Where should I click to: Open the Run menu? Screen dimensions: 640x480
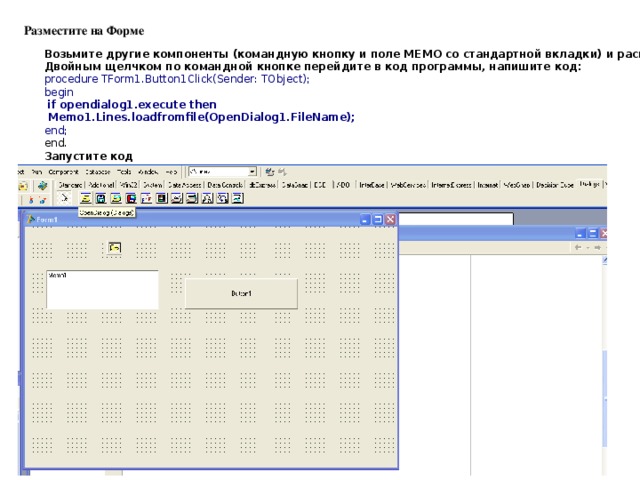point(37,172)
